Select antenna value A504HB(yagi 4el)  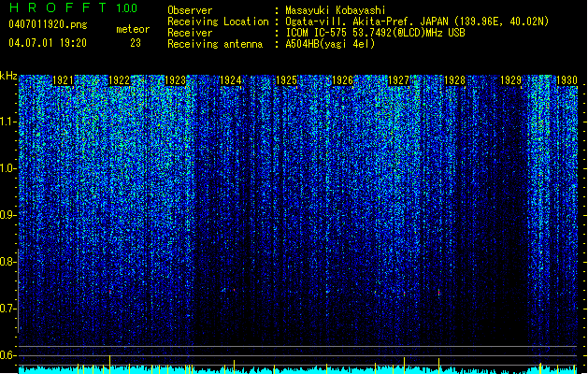pyautogui.click(x=330, y=44)
